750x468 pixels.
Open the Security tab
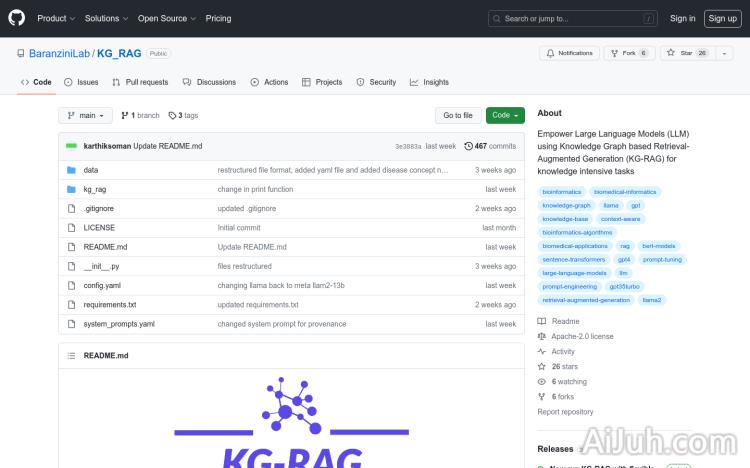(x=376, y=82)
